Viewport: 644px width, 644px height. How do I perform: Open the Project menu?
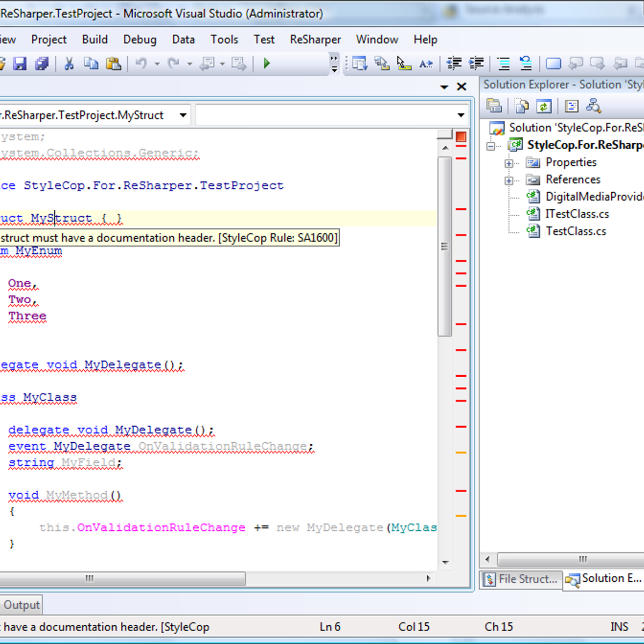[49, 39]
